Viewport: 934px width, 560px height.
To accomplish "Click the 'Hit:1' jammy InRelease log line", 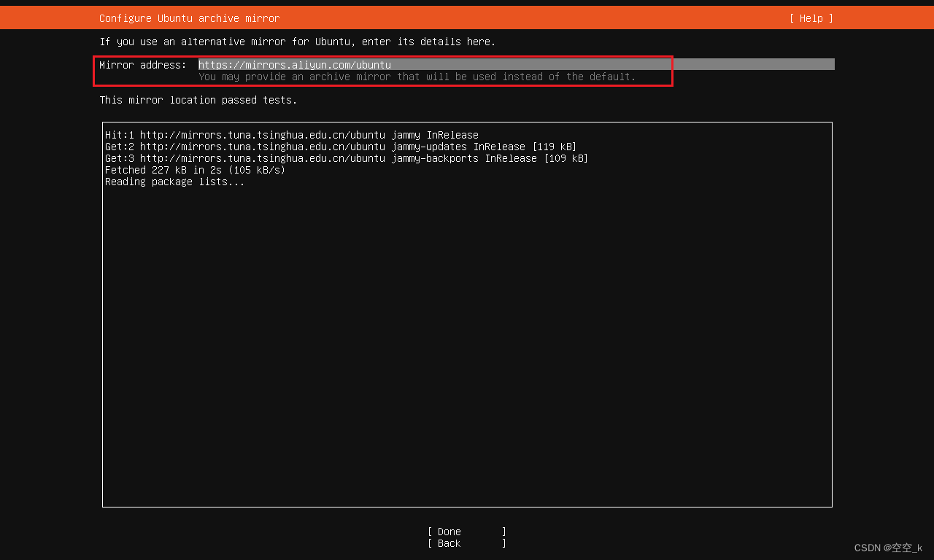I will click(292, 135).
